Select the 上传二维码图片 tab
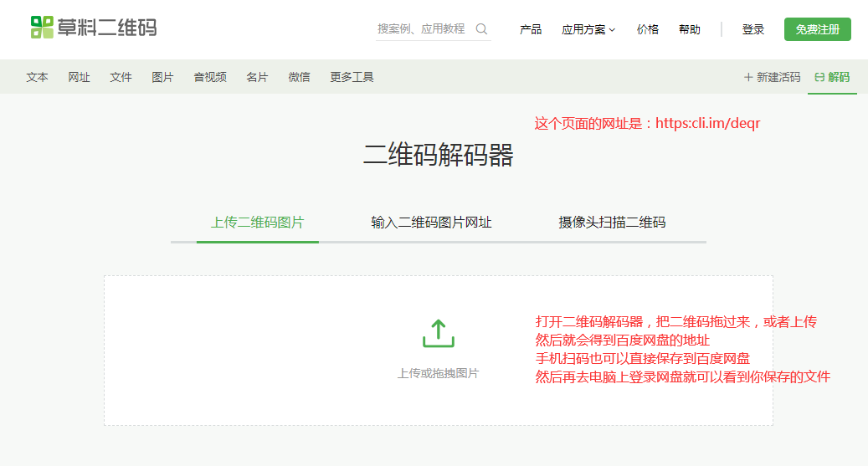 pos(257,223)
